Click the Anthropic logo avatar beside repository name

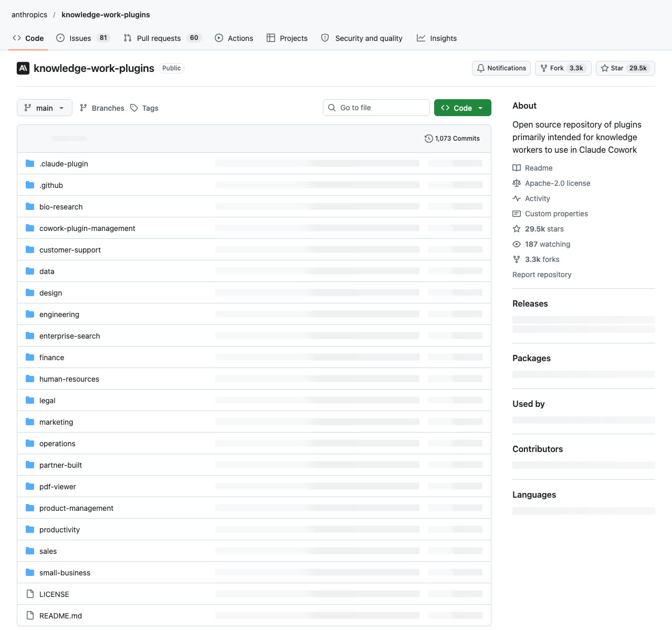23,68
